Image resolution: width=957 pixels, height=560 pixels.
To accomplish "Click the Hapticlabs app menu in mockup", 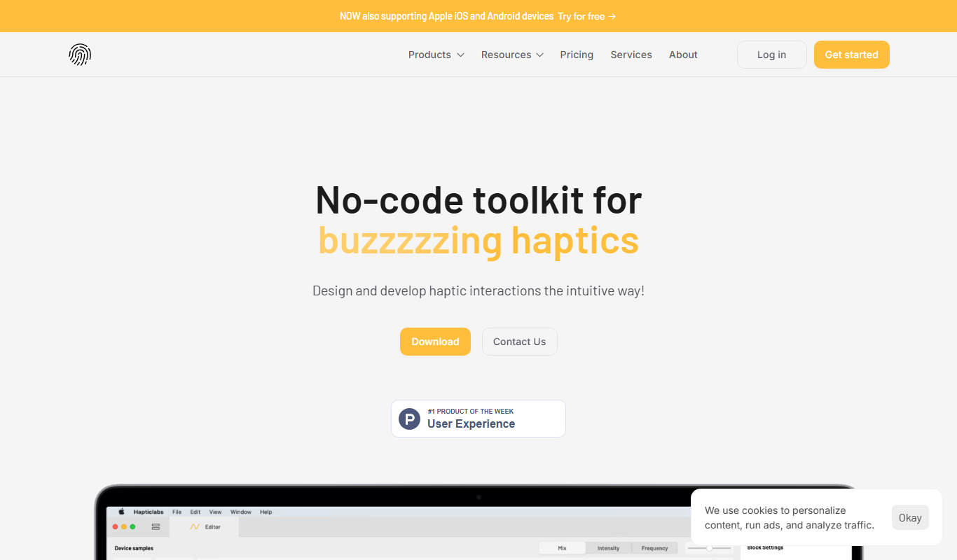I will click(x=149, y=512).
